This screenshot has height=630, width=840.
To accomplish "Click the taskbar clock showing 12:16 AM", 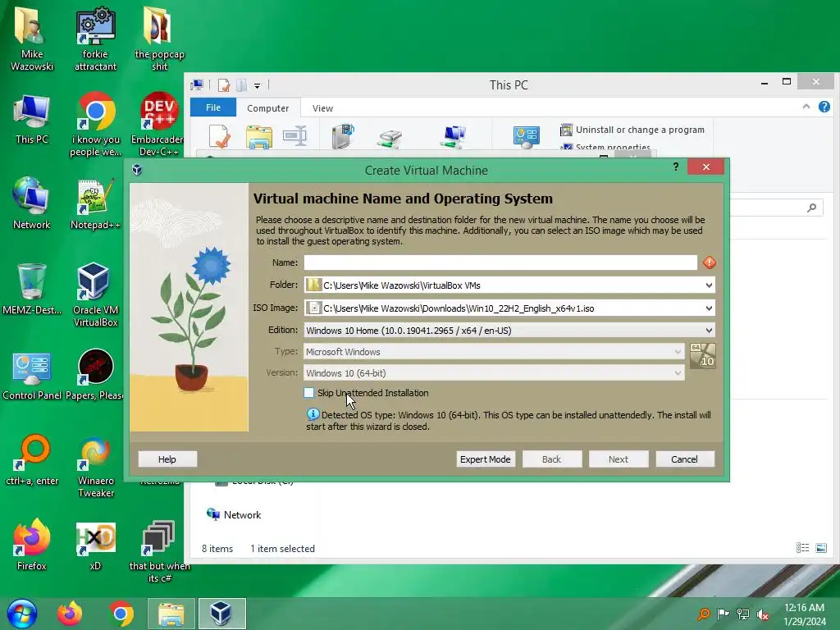I will (804, 614).
